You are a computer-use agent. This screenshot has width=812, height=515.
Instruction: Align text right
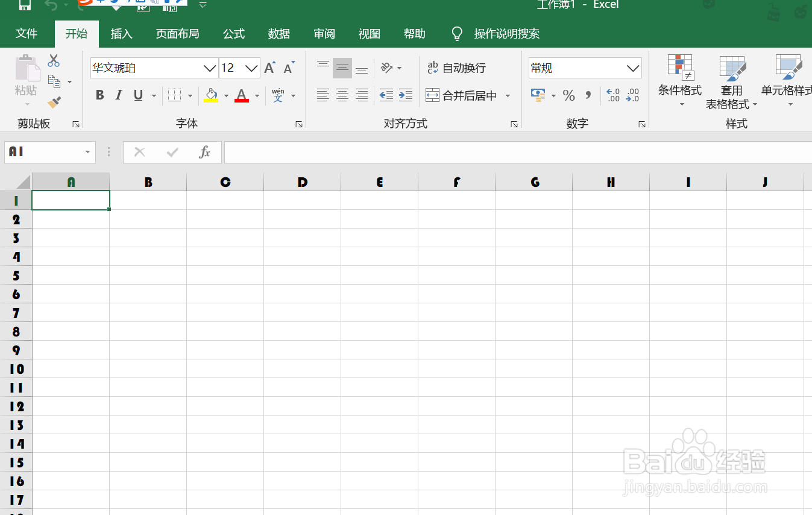pyautogui.click(x=362, y=95)
